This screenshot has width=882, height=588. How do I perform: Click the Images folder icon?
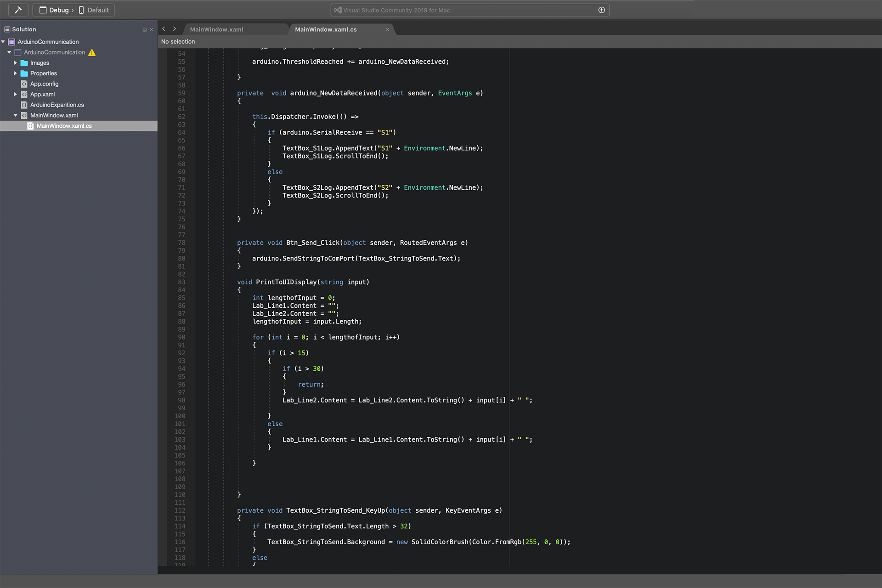[24, 63]
